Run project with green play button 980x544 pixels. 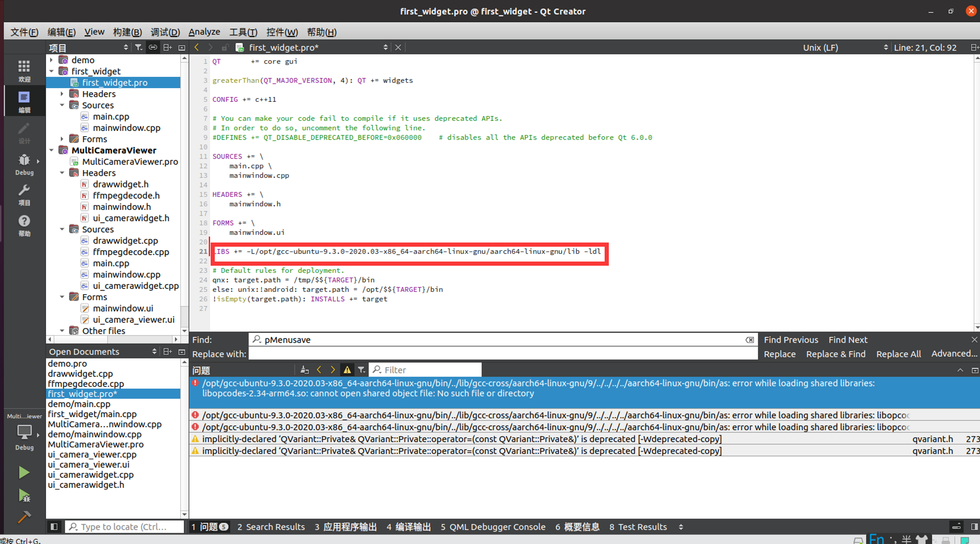24,473
